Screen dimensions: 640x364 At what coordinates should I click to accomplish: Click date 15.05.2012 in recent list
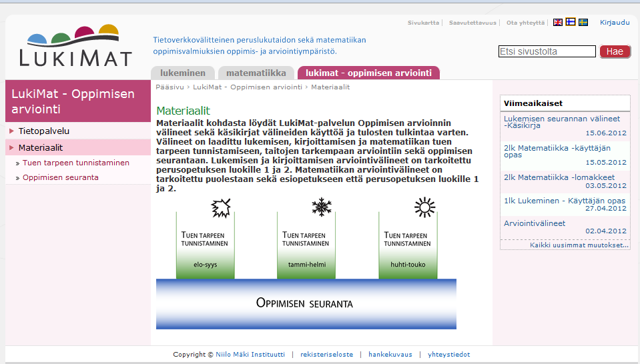(x=606, y=162)
